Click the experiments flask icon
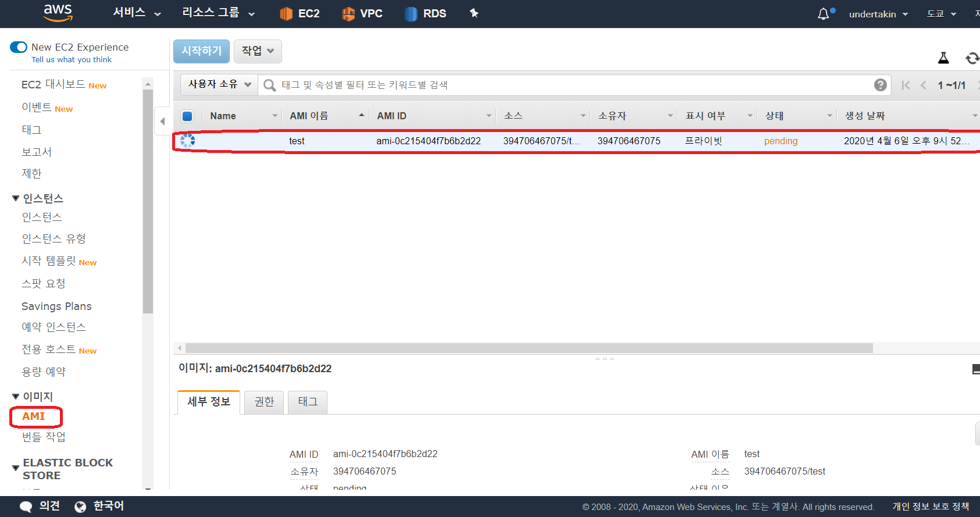980x517 pixels. (x=943, y=58)
